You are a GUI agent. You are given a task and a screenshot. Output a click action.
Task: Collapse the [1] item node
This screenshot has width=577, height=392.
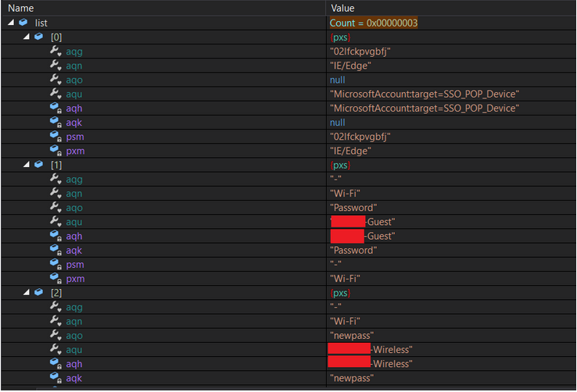point(26,165)
